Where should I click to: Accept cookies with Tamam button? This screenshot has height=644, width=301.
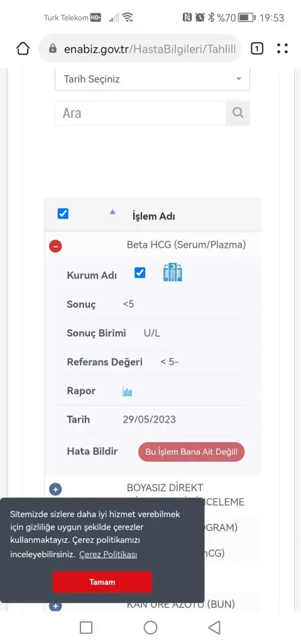click(x=102, y=582)
